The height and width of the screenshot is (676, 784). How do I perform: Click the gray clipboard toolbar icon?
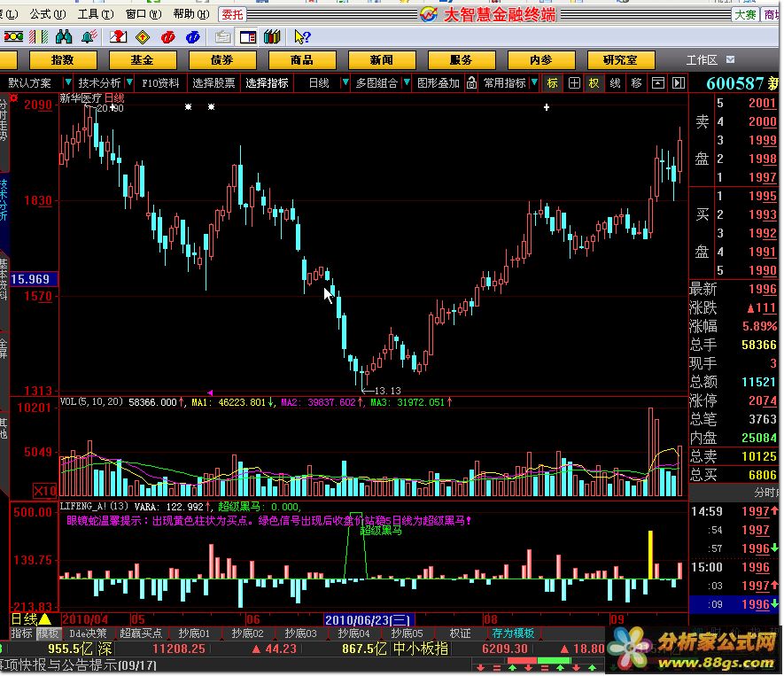pos(222,36)
